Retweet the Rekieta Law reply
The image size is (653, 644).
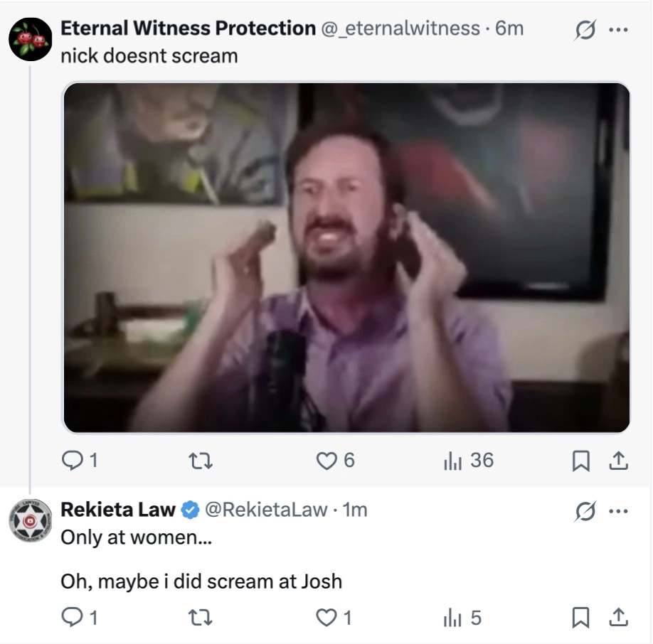tap(201, 618)
